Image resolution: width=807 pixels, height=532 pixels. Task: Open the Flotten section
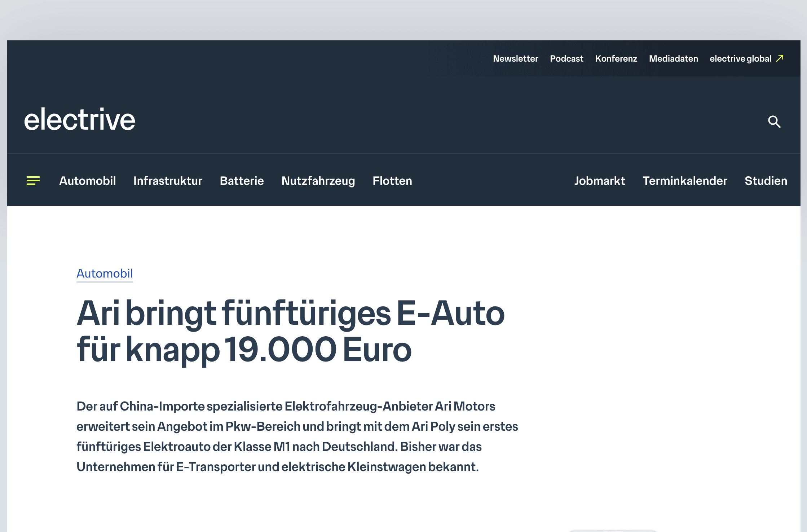pyautogui.click(x=392, y=181)
